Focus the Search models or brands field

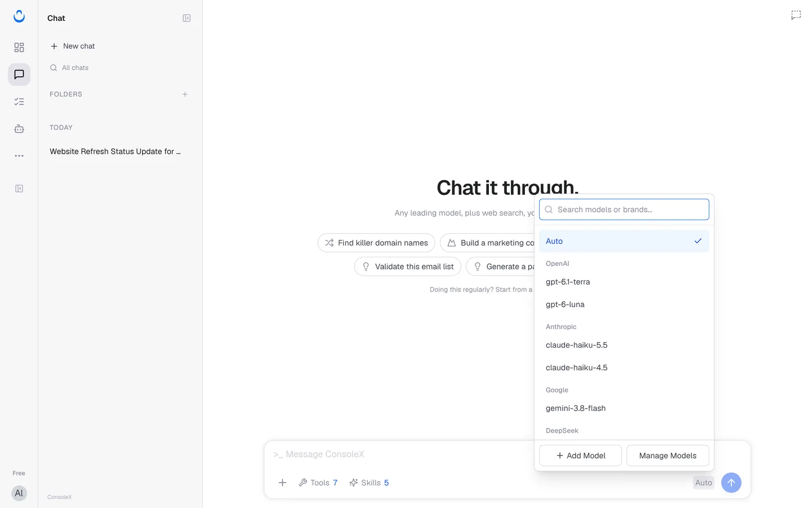click(624, 209)
